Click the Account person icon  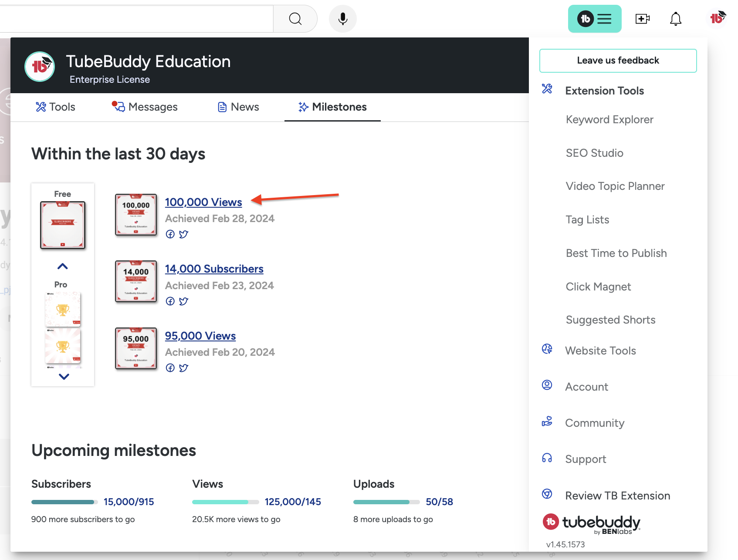tap(547, 385)
